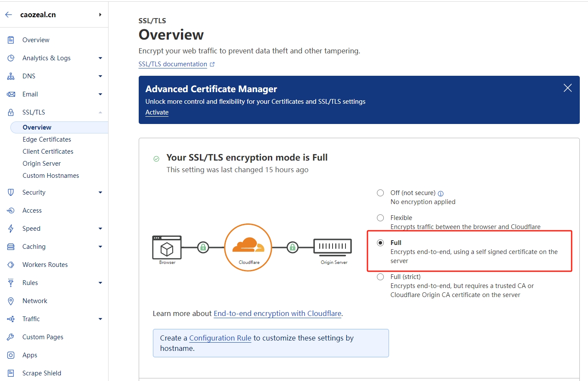
Task: Switch to Edge Certificates
Action: click(47, 139)
